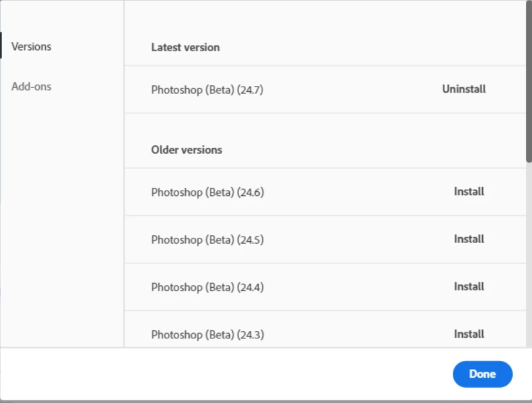
Task: Click the vertical scrollbar thumb
Action: 529,81
